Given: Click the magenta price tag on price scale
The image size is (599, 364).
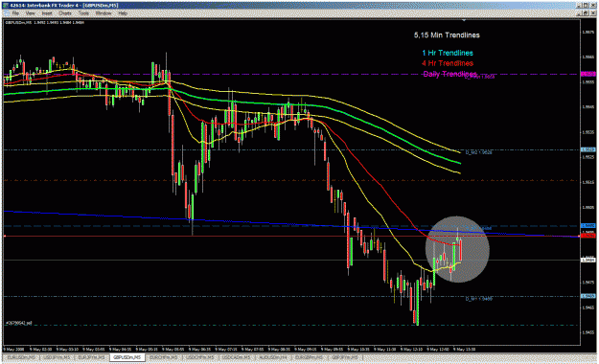Looking at the screenshot, I should (587, 74).
